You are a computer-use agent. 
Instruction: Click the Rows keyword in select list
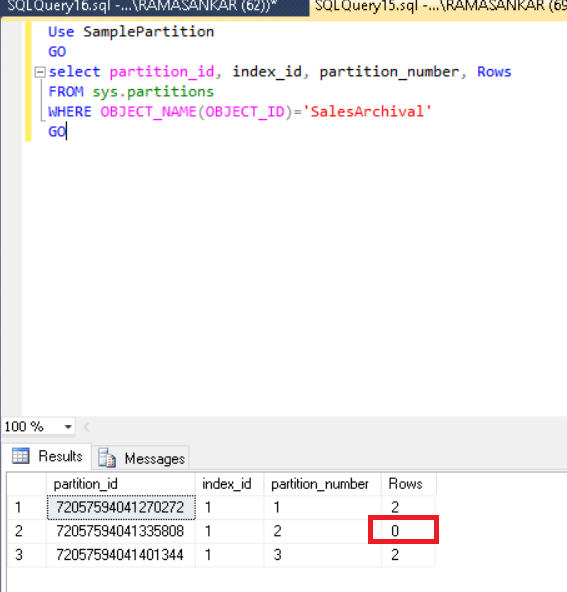(494, 72)
